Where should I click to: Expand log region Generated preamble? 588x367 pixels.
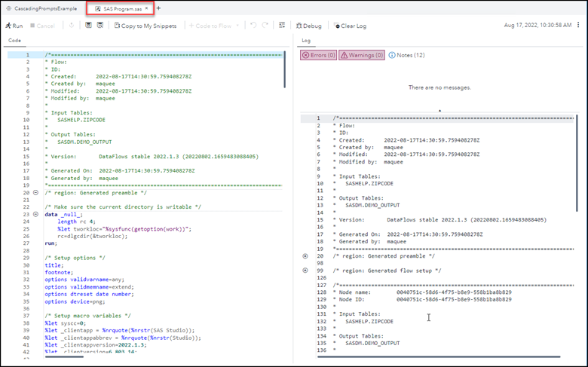coord(305,255)
